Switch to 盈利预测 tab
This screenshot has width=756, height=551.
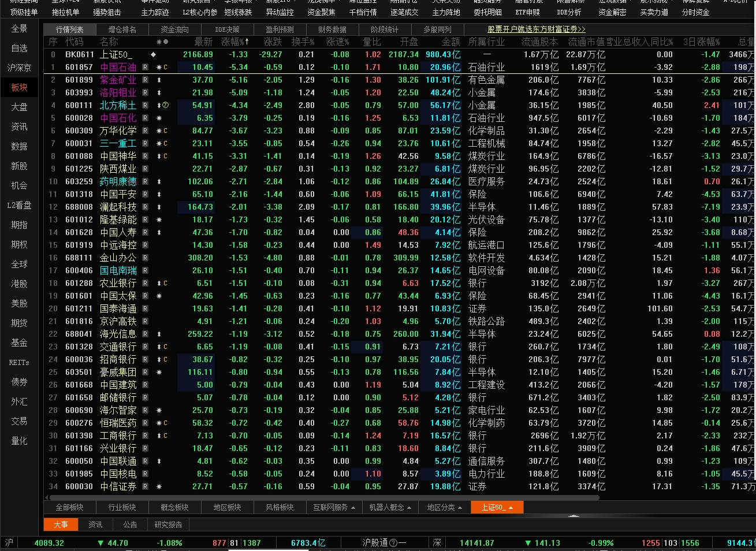(280, 29)
